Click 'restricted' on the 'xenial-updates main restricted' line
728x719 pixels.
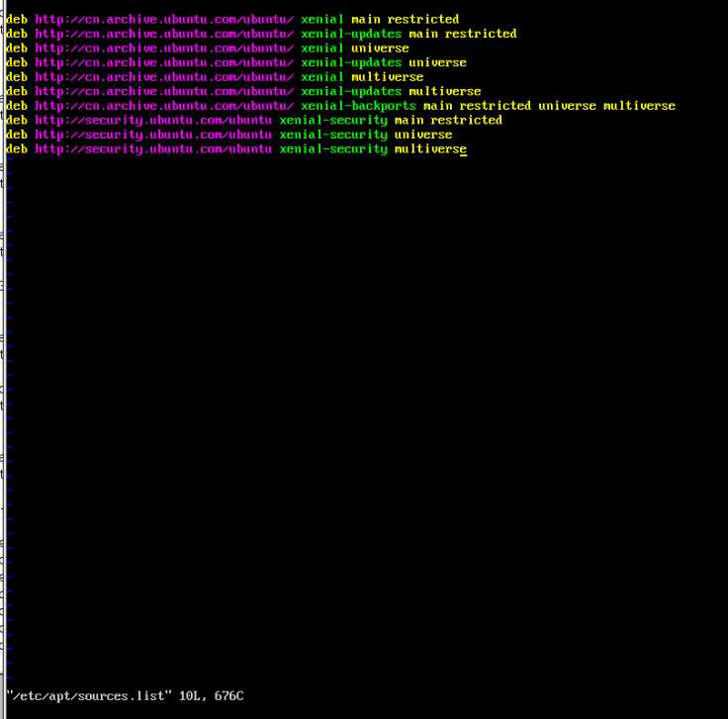pyautogui.click(x=481, y=34)
